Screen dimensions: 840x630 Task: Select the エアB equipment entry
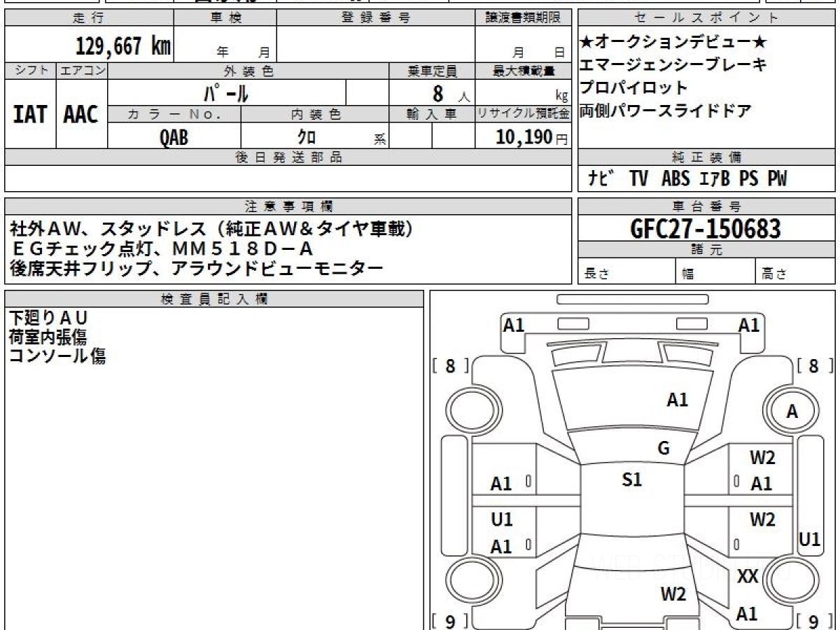[715, 179]
